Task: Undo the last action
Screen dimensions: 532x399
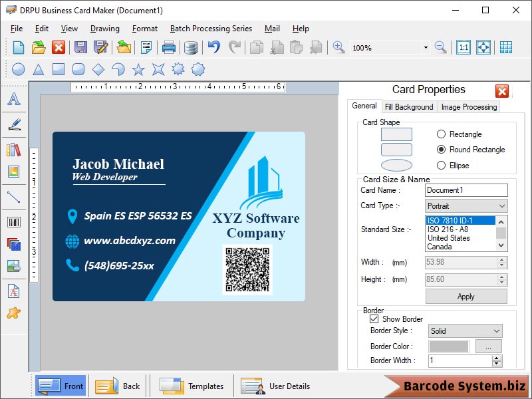Action: pos(214,47)
